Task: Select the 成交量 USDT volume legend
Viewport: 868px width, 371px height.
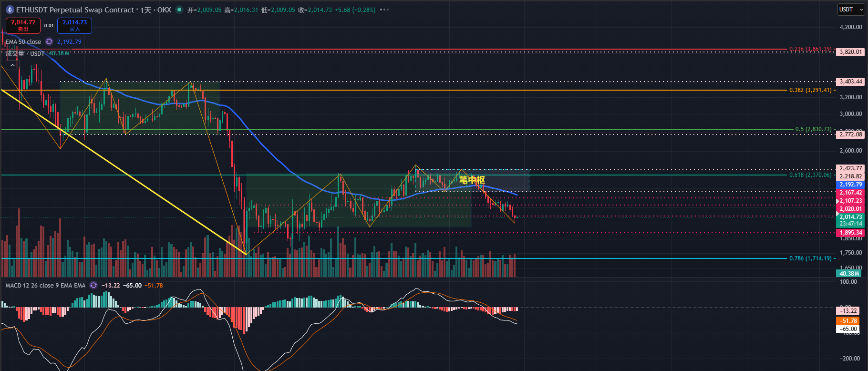Action: 25,53
